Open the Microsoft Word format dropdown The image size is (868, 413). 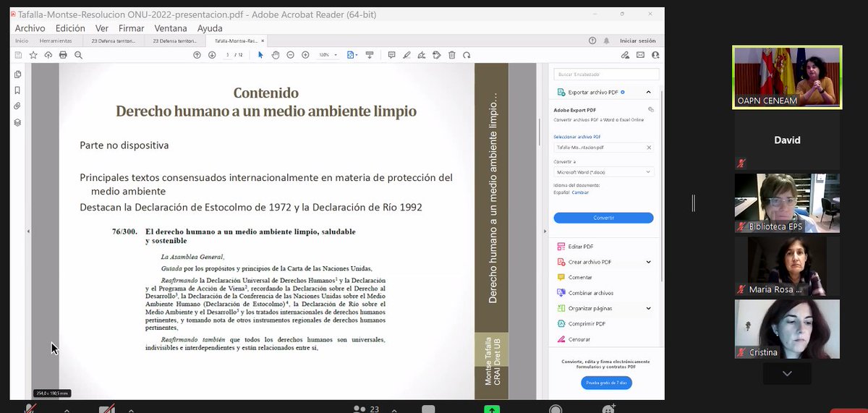(x=604, y=172)
